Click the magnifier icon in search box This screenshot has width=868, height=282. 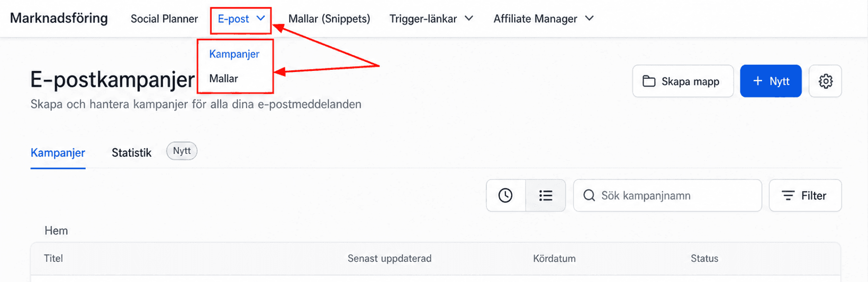coord(589,195)
